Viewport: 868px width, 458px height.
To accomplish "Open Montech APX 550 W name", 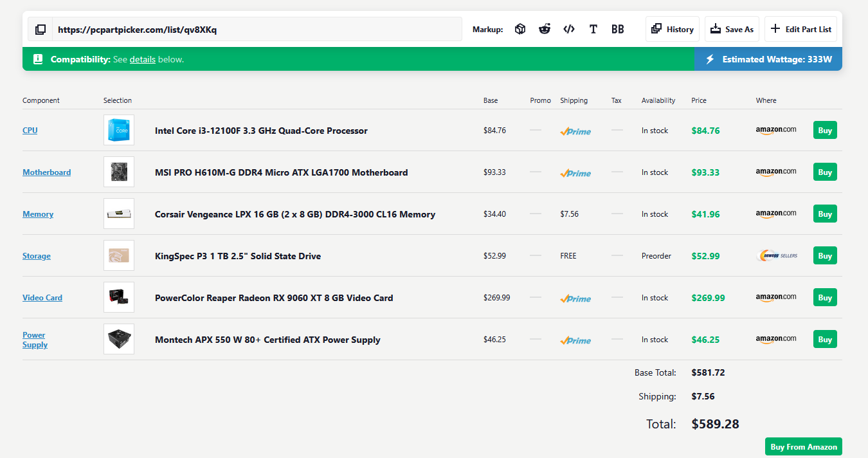I will click(267, 340).
